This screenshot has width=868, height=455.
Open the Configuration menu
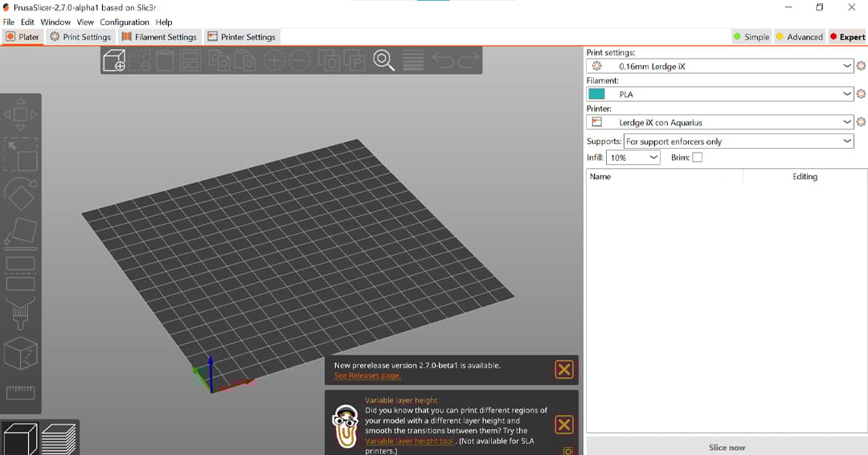[125, 23]
